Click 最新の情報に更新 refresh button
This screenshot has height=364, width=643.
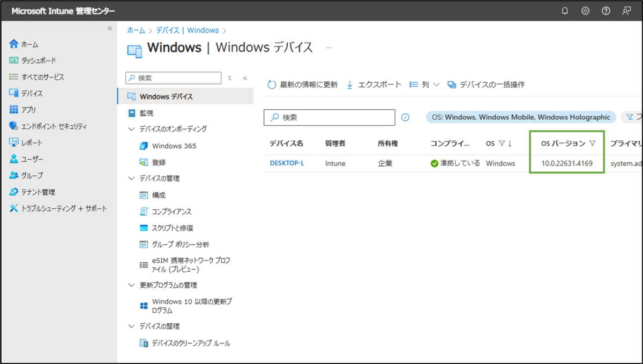pos(303,85)
